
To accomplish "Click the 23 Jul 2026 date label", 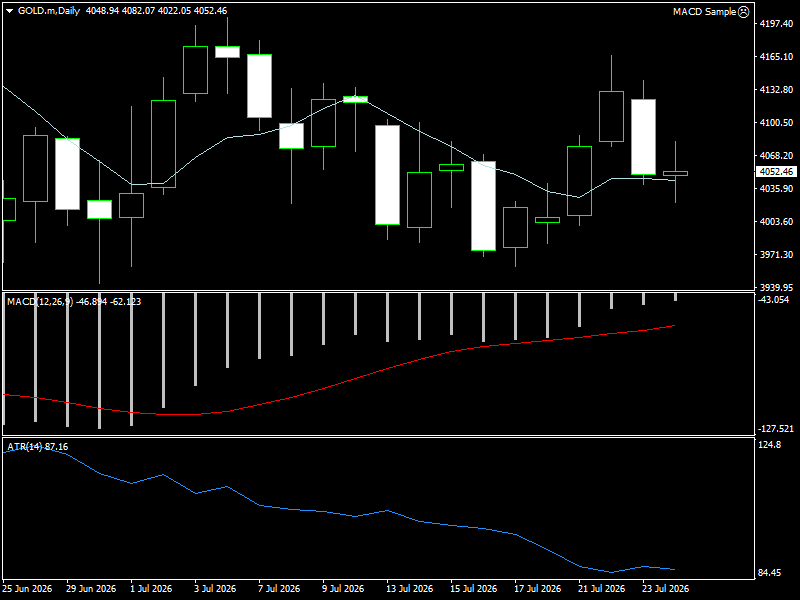I will (665, 589).
